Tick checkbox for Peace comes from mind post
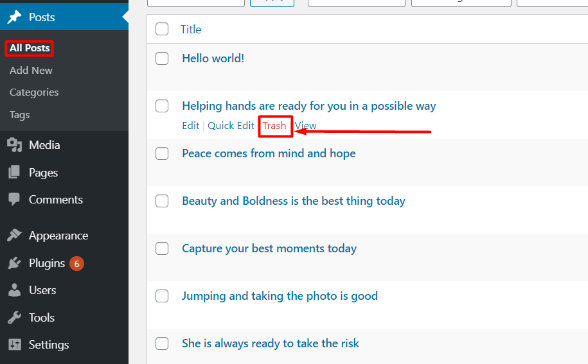This screenshot has width=588, height=364. [162, 153]
